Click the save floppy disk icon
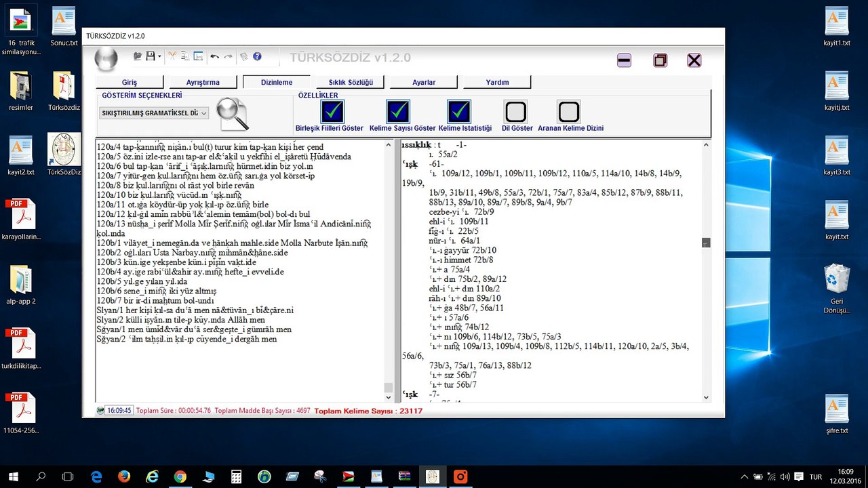 [x=150, y=56]
